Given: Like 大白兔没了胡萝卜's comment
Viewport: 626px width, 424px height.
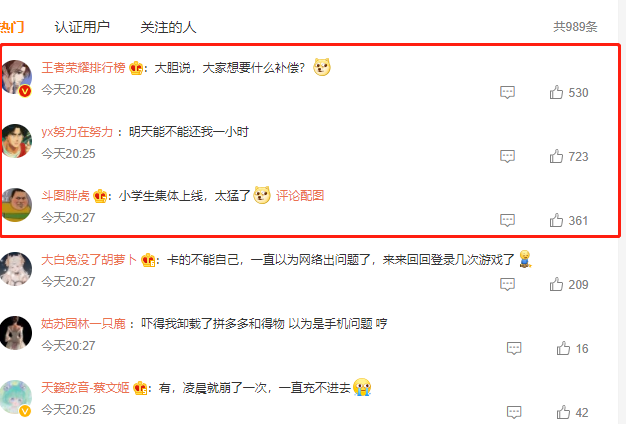Looking at the screenshot, I should click(x=556, y=284).
